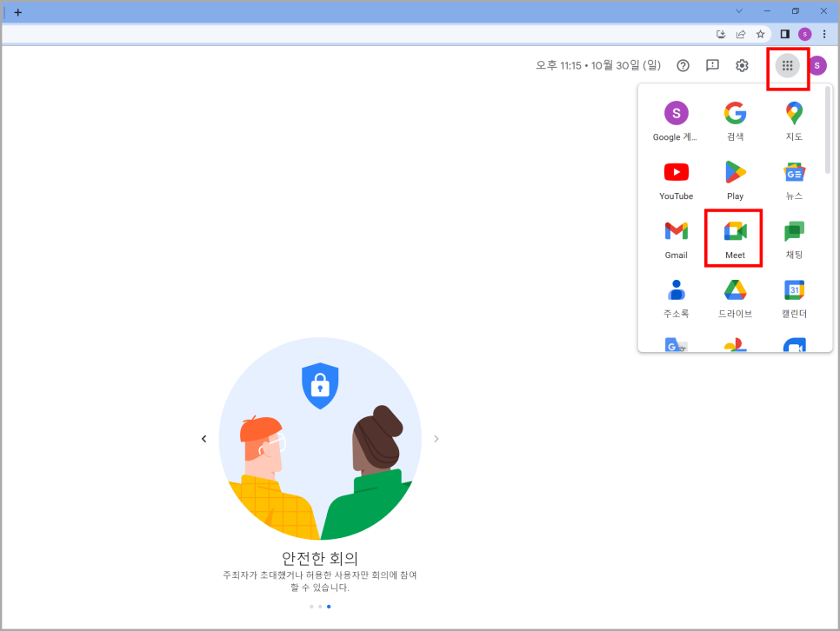Share this page via browser share icon
Viewport: 840px width, 631px height.
pyautogui.click(x=741, y=34)
